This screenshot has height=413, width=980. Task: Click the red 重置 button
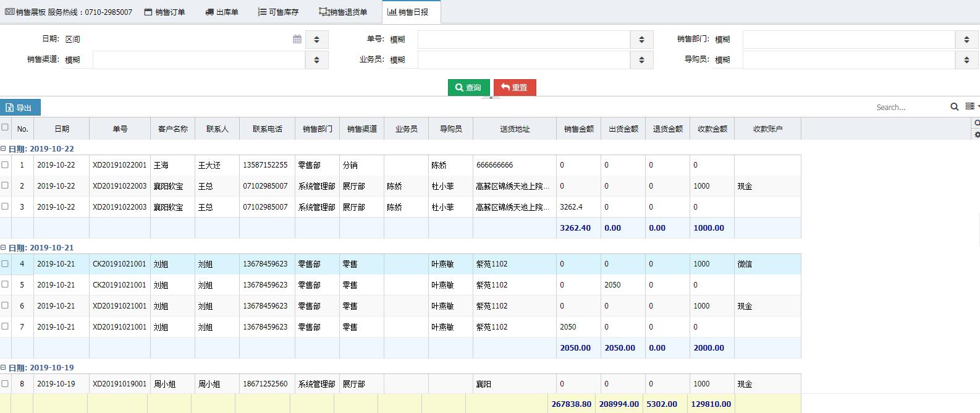tap(515, 87)
